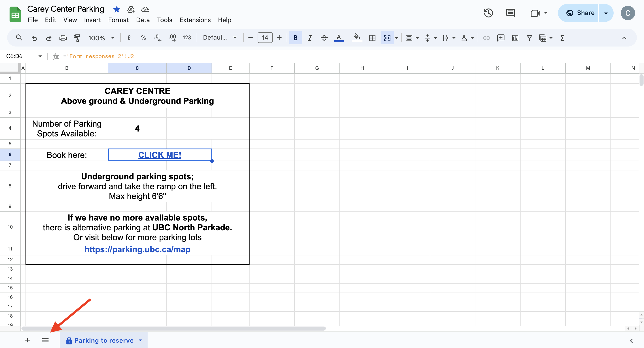
Task: Click the create filter funnel icon
Action: [529, 38]
